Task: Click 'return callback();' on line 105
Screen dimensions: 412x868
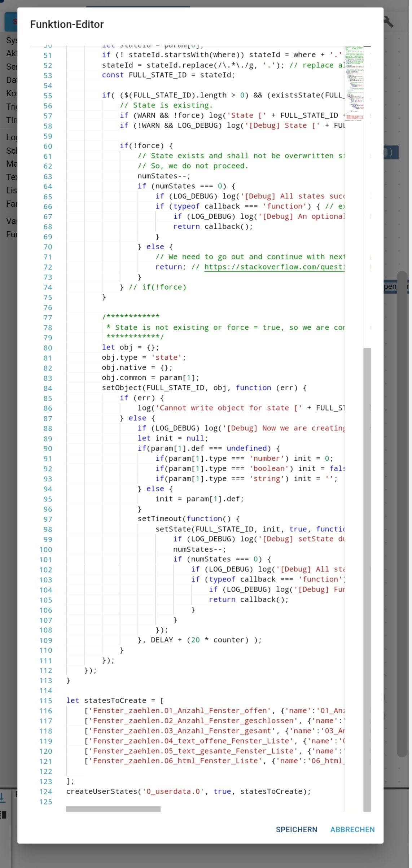Action: point(249,600)
